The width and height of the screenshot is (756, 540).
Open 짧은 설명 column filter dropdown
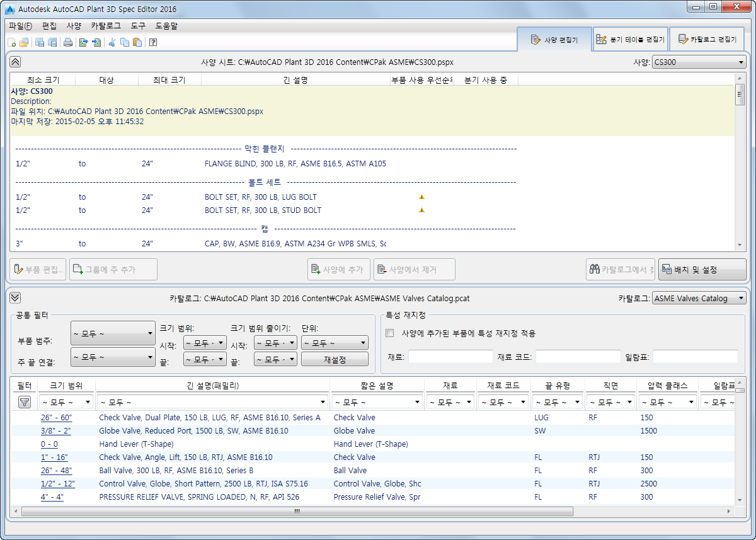[377, 402]
